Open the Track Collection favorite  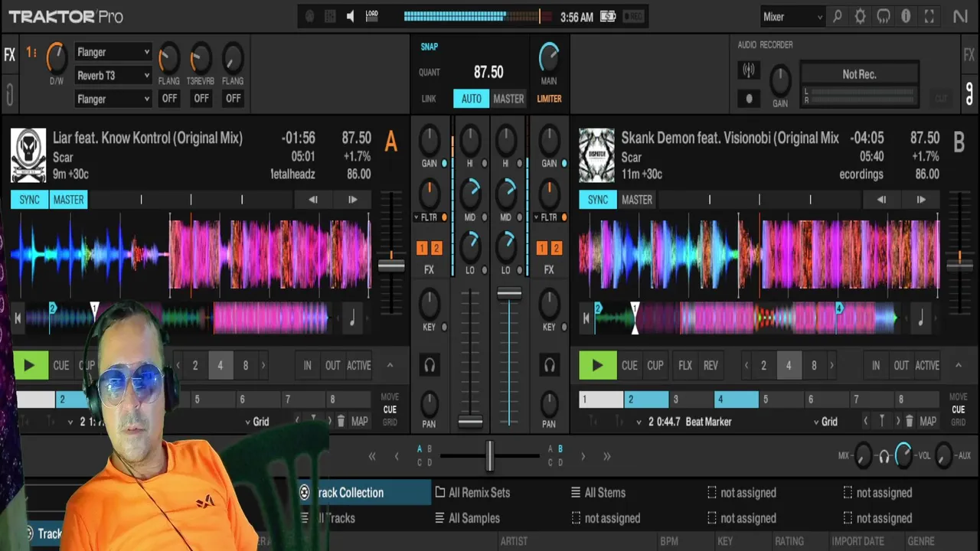364,493
